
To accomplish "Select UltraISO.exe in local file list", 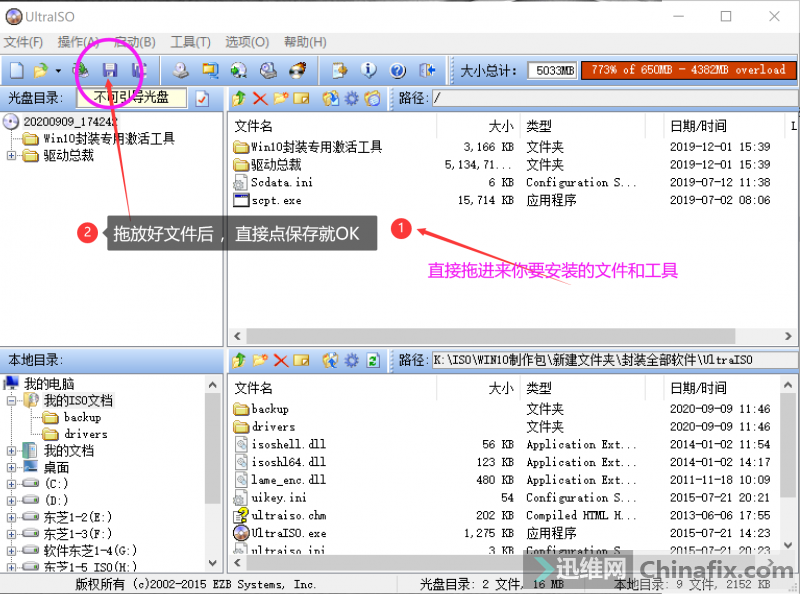I will (x=288, y=533).
